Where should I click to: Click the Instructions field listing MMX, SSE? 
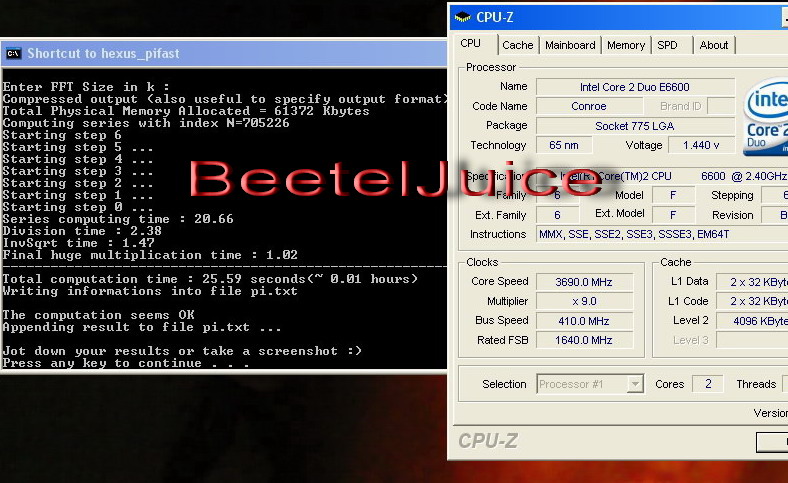pyautogui.click(x=662, y=234)
